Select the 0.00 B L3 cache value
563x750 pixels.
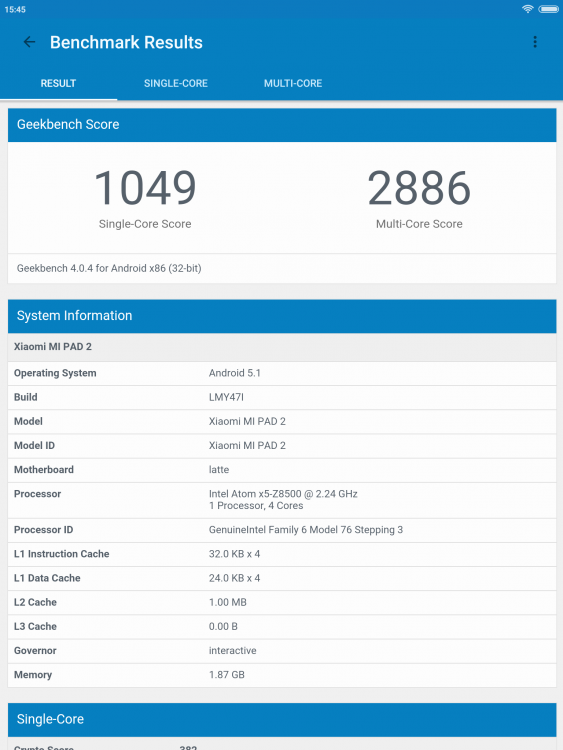pyautogui.click(x=223, y=627)
